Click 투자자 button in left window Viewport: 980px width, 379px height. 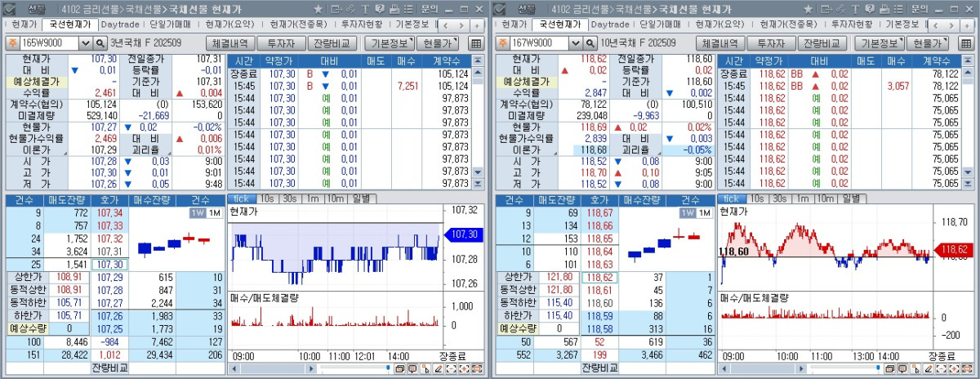click(282, 43)
